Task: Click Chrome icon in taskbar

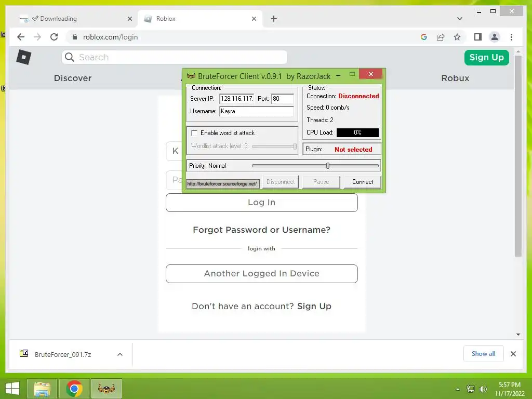Action: click(74, 389)
